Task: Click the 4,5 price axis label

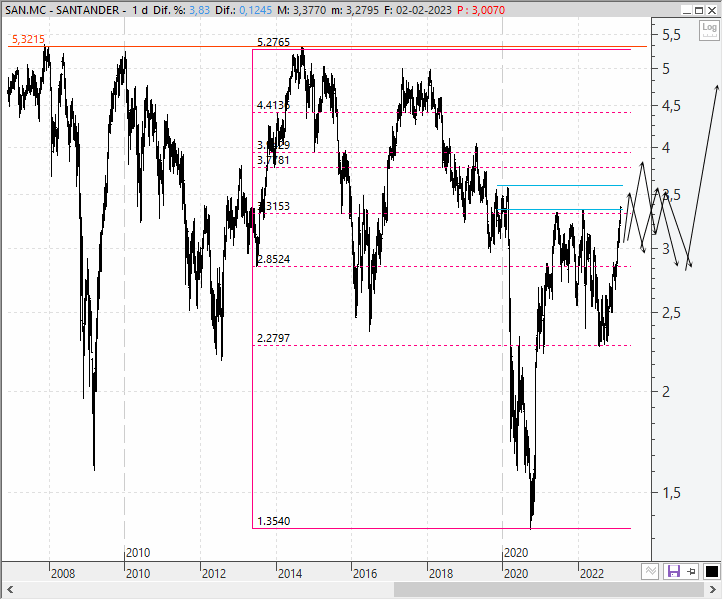Action: [x=671, y=106]
